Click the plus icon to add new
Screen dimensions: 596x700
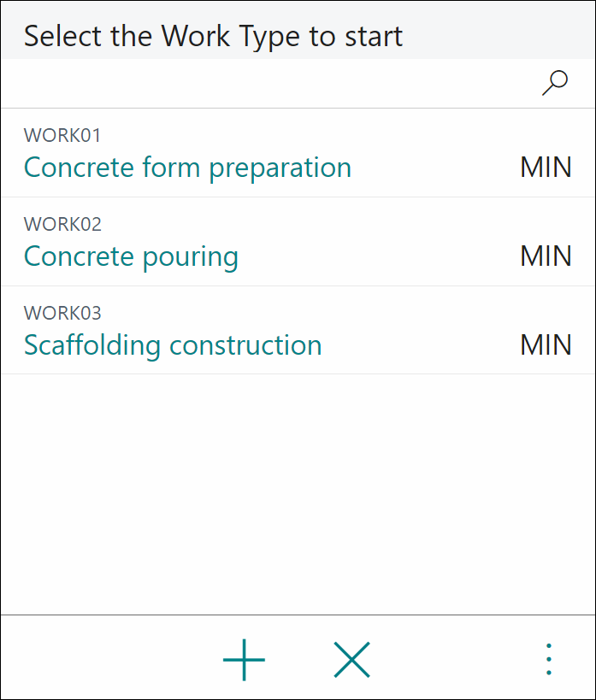click(x=244, y=659)
